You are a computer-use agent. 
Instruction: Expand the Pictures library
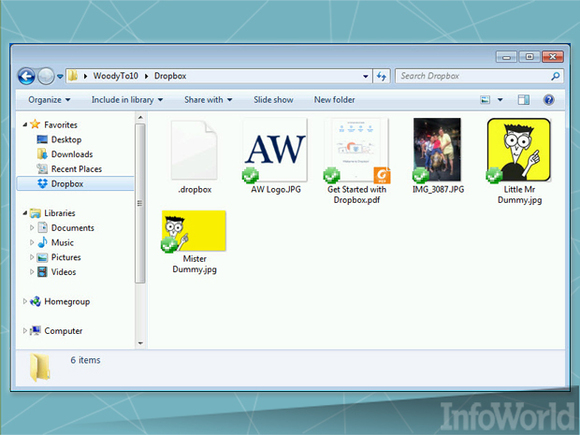click(x=32, y=257)
